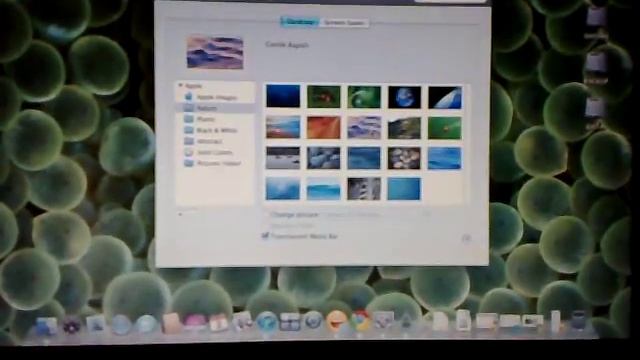The image size is (640, 360).
Task: Click the add folder plus button
Action: tap(180, 213)
